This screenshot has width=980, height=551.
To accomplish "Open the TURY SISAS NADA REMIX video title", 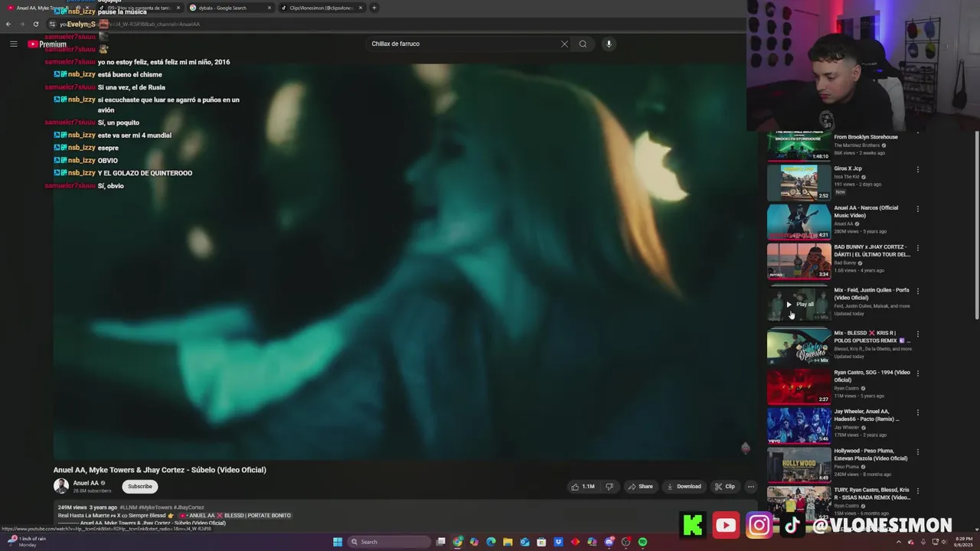I will (871, 494).
